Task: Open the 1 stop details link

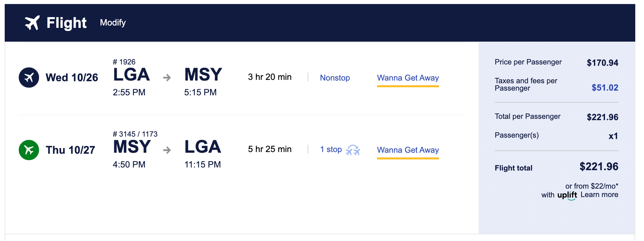Action: pos(331,149)
